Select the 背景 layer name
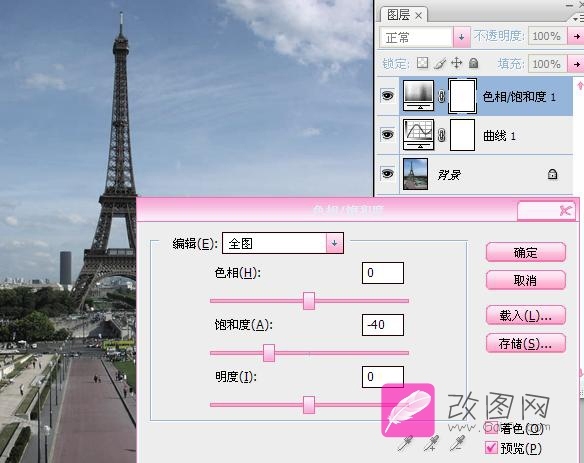The image size is (584, 463). (x=449, y=175)
